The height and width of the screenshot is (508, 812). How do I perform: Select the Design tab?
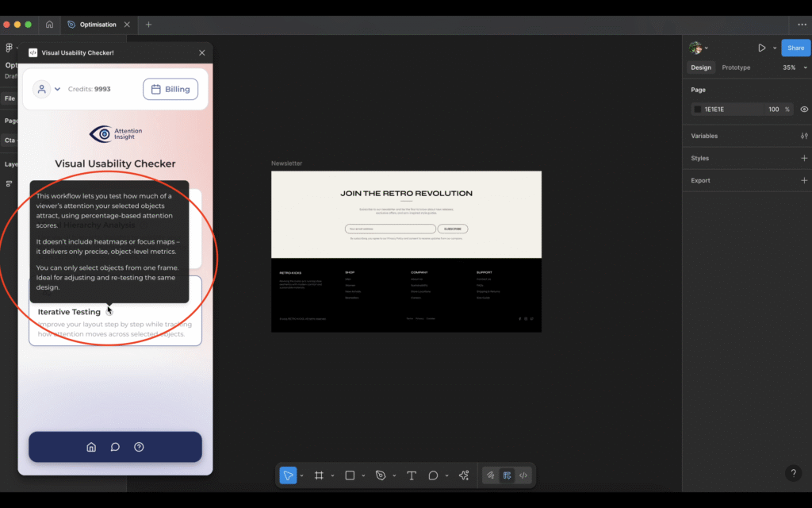[x=701, y=67]
